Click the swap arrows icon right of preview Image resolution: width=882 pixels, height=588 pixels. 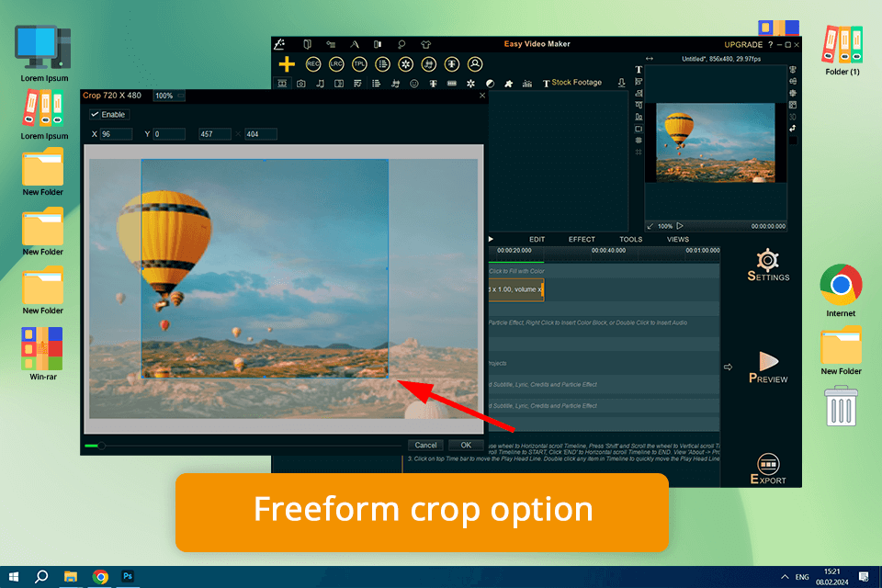pyautogui.click(x=793, y=129)
